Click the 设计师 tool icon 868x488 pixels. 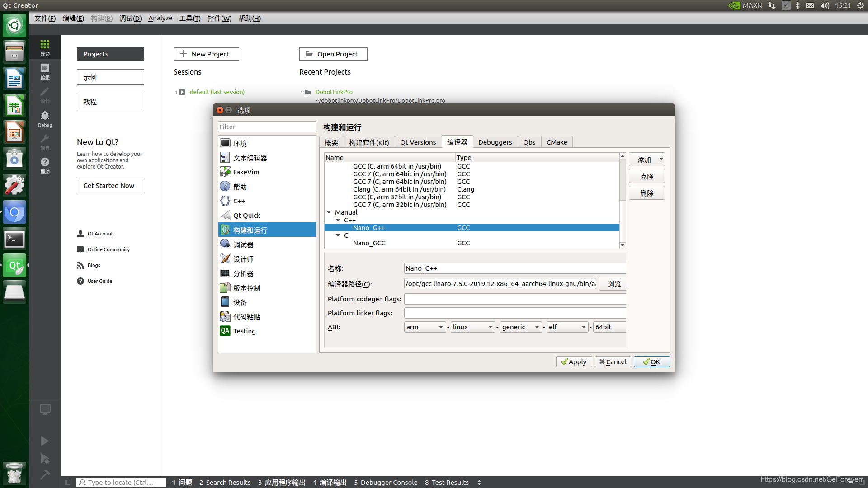(x=225, y=258)
